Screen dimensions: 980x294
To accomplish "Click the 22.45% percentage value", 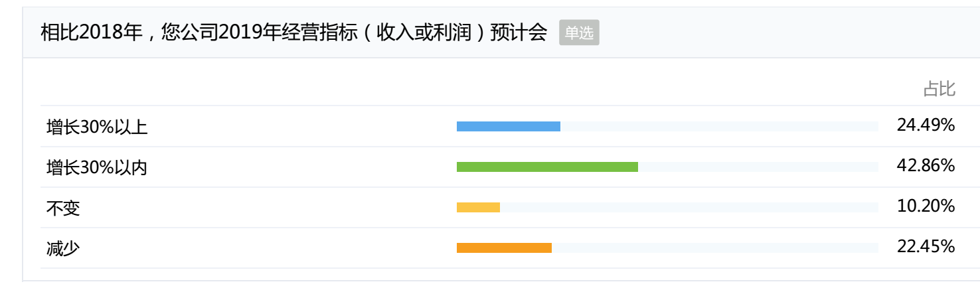I will coord(926,246).
